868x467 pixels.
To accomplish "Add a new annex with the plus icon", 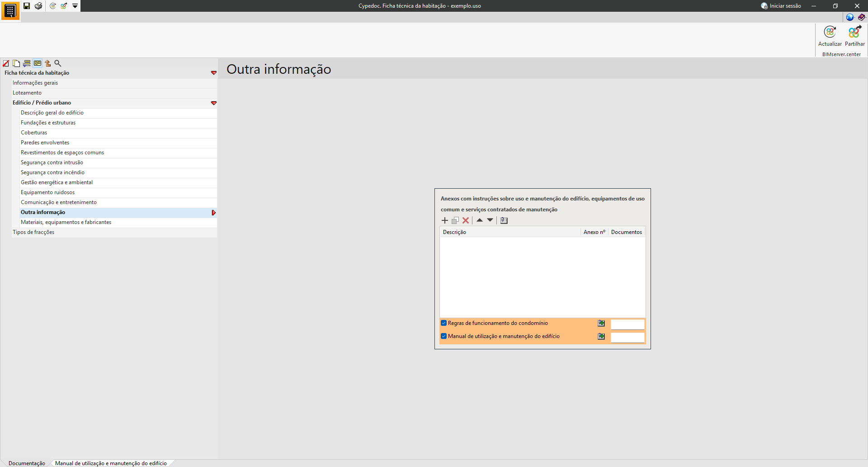I will pos(445,220).
